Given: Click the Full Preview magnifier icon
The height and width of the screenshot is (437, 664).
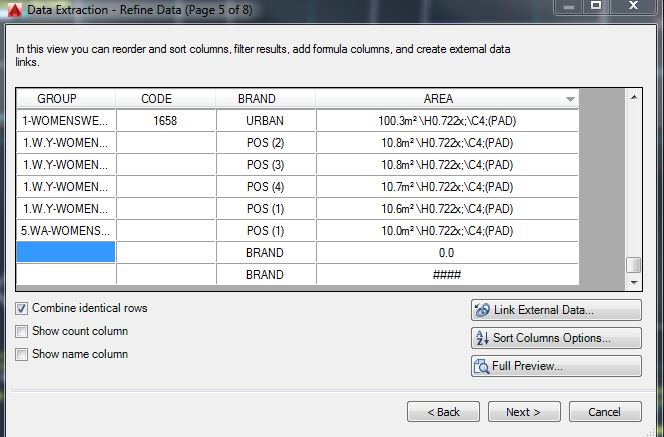Looking at the screenshot, I should pos(481,366).
